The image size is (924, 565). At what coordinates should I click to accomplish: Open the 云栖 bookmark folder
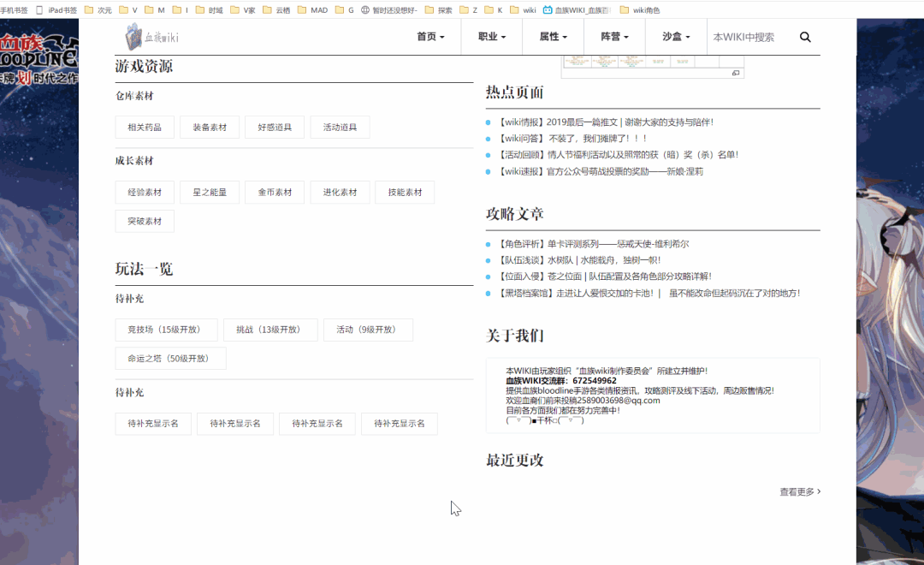tap(276, 10)
